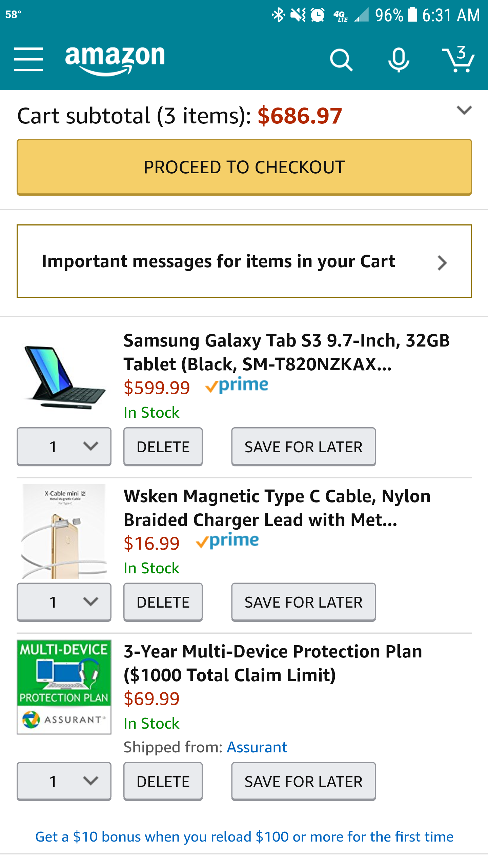Open the Multi-Device Protection Plan image
This screenshot has width=488, height=868.
tap(64, 687)
